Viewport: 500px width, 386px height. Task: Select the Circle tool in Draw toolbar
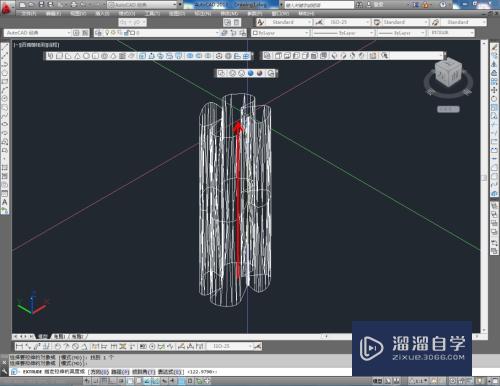(x=5, y=99)
